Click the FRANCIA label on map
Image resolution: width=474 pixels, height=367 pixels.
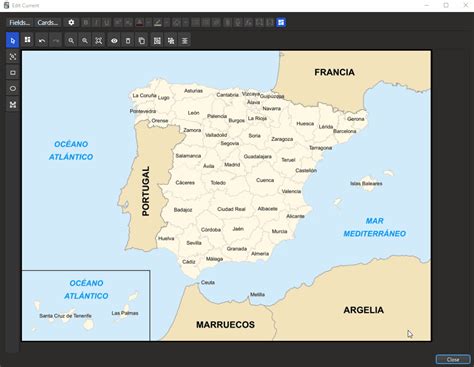334,72
